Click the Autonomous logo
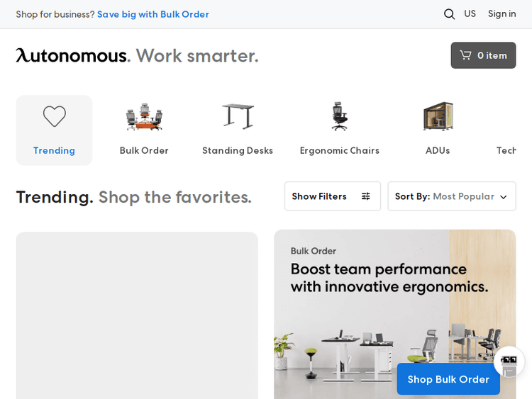The width and height of the screenshot is (532, 399). [72, 55]
